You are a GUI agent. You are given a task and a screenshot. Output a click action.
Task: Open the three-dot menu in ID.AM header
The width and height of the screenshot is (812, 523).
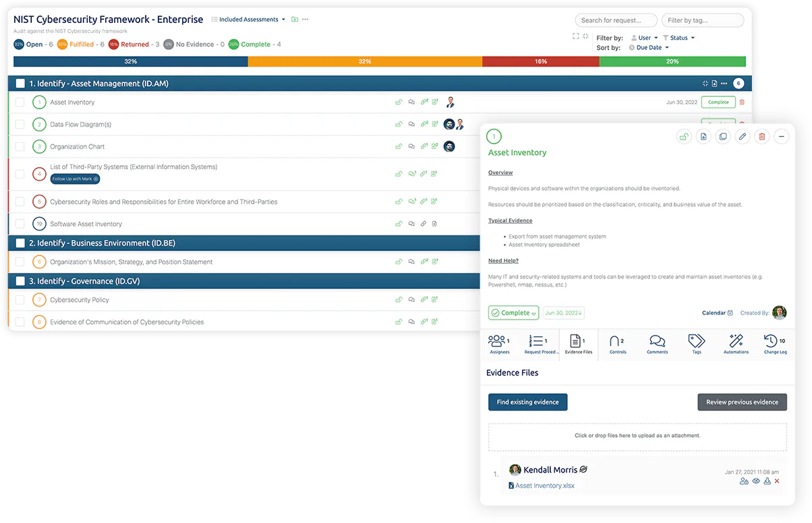tap(724, 84)
